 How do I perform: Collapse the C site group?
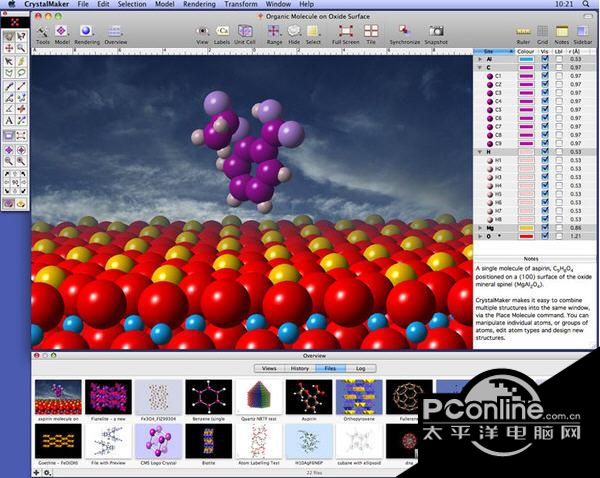pyautogui.click(x=478, y=67)
